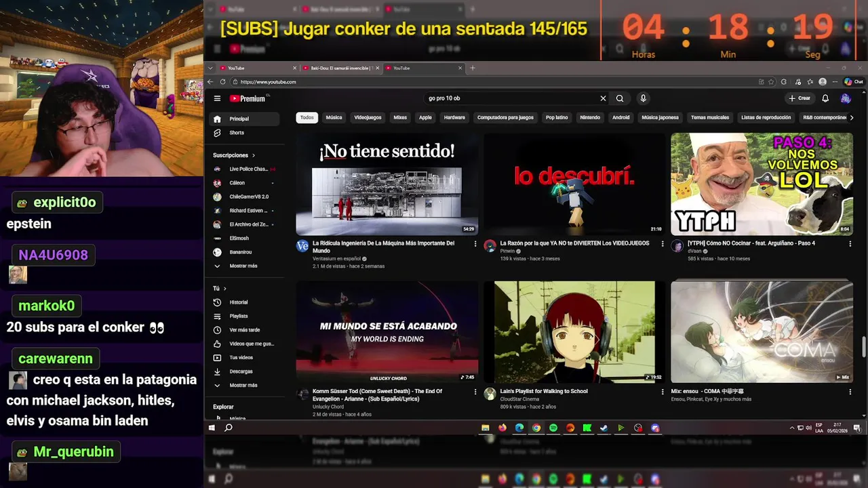Expand Mostrar más under Suscripciones

243,266
